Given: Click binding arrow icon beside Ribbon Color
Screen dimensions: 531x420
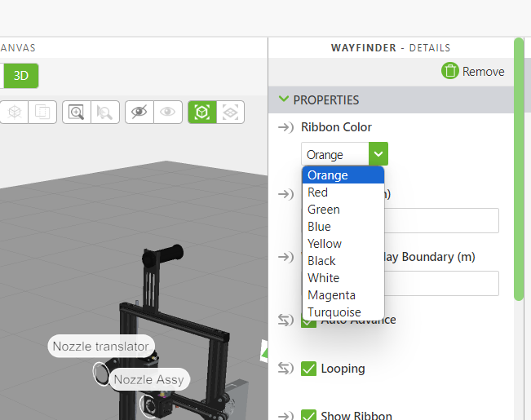Looking at the screenshot, I should pos(285,127).
